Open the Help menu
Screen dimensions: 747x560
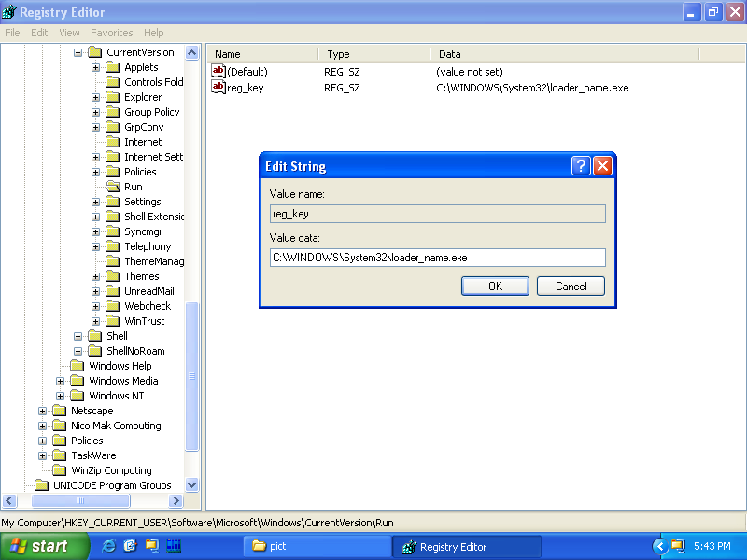click(x=153, y=33)
